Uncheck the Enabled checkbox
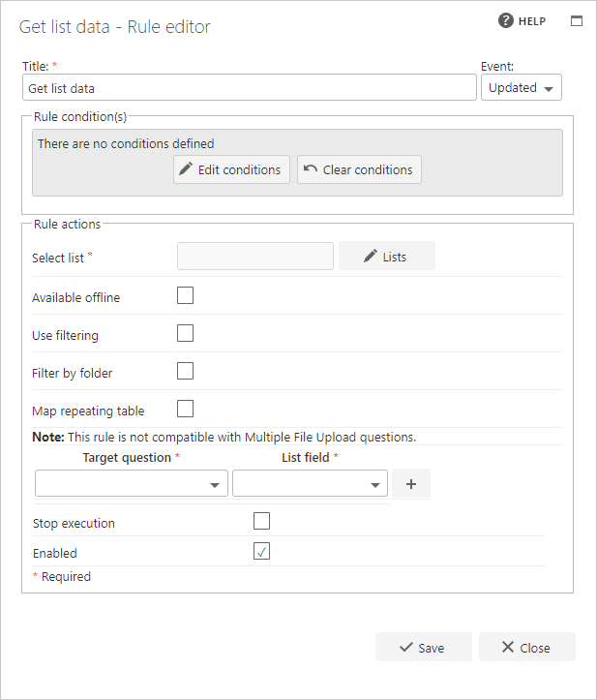597x700 pixels. pyautogui.click(x=261, y=551)
